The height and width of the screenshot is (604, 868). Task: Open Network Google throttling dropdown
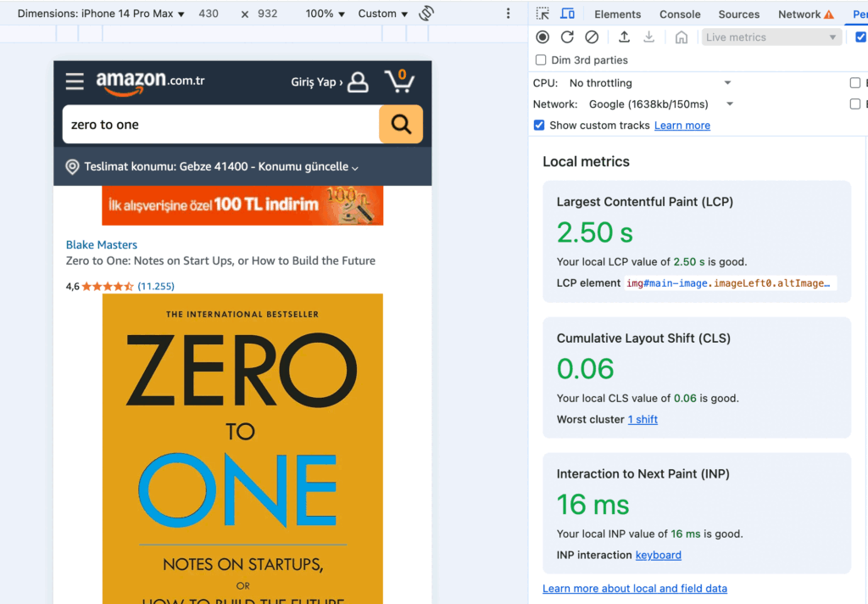point(661,104)
